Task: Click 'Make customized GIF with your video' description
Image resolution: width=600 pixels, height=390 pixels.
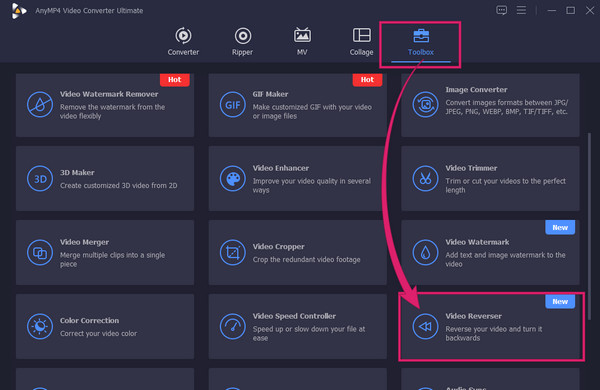Action: coord(312,111)
